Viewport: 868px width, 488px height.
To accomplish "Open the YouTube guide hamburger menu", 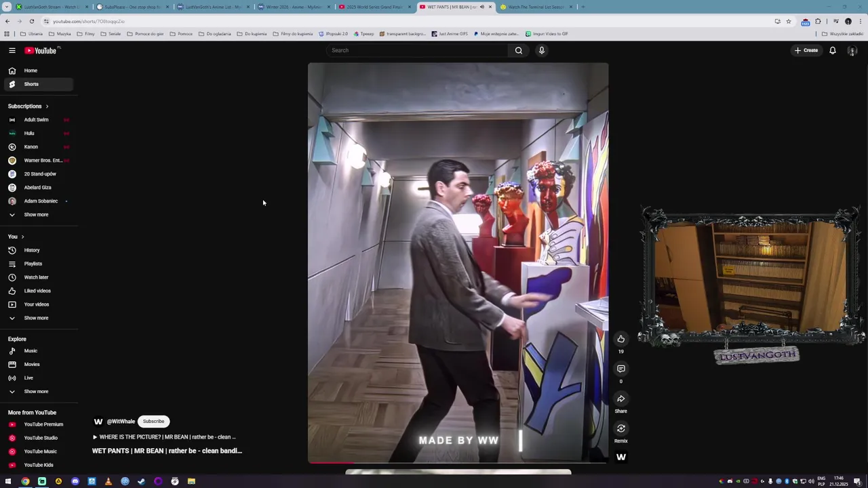I will coord(12,50).
